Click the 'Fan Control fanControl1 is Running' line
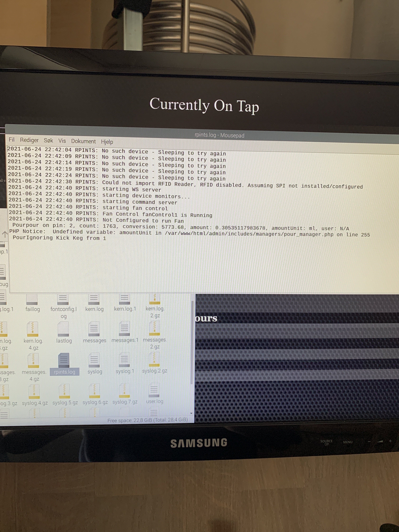This screenshot has height=532, width=399. pyautogui.click(x=111, y=214)
